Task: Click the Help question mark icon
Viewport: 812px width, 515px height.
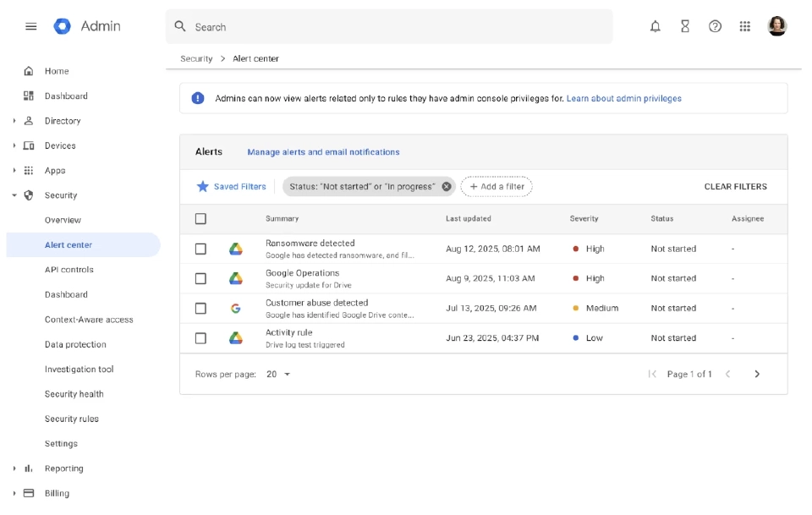Action: coord(714,26)
